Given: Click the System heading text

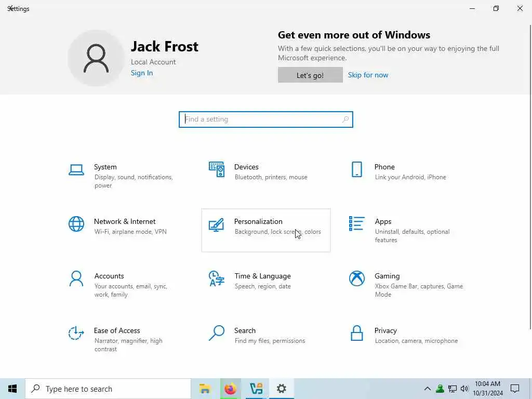Looking at the screenshot, I should (105, 167).
